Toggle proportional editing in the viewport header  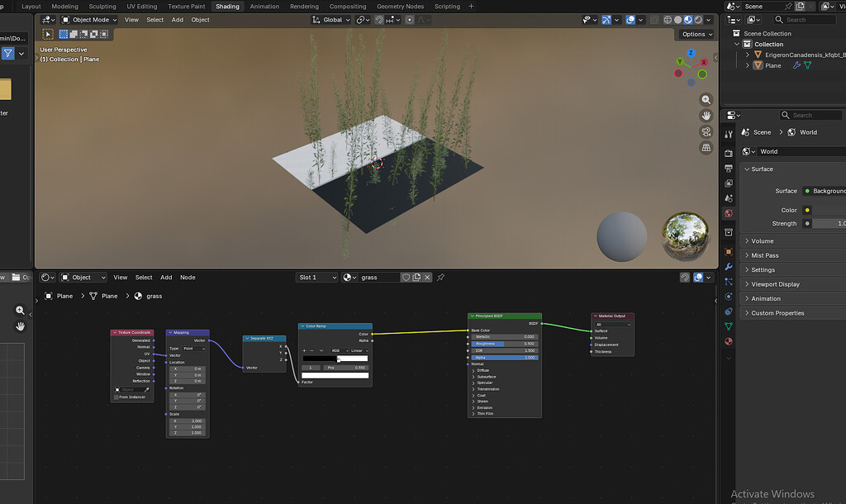point(410,20)
